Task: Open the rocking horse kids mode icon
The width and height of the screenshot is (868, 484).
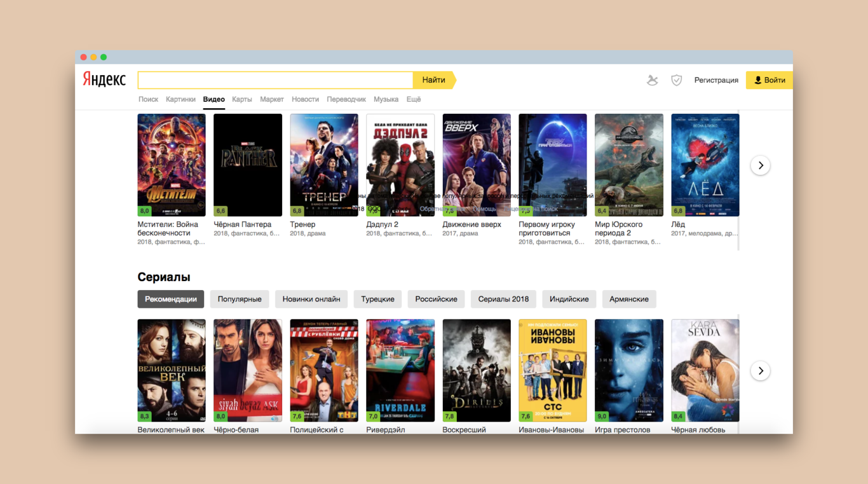Action: point(653,80)
